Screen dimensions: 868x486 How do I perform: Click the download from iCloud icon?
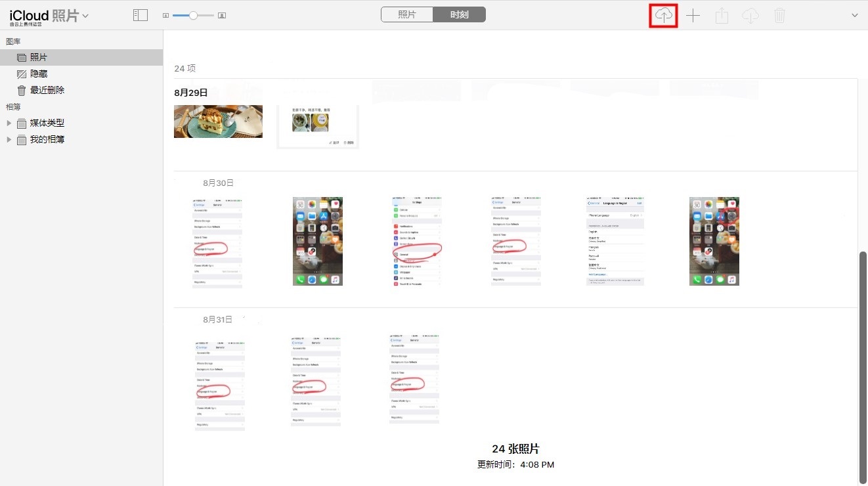point(750,15)
